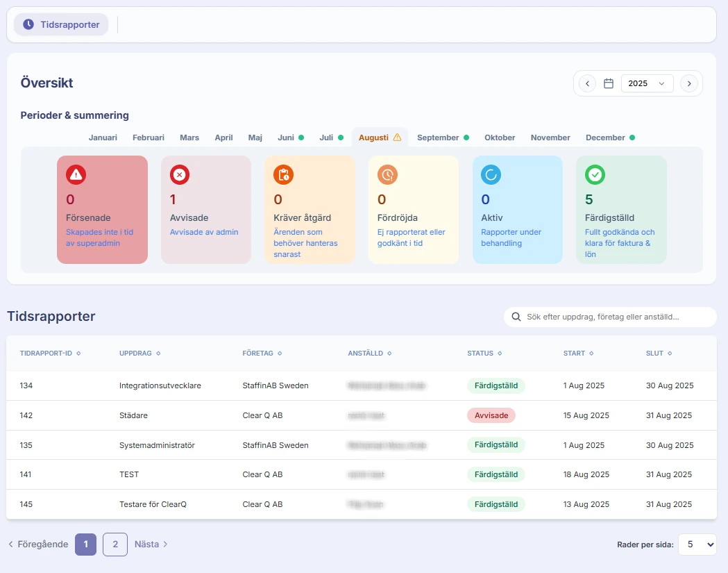Click start date 18 Aug 2025
This screenshot has width=728, height=573.
(586, 474)
